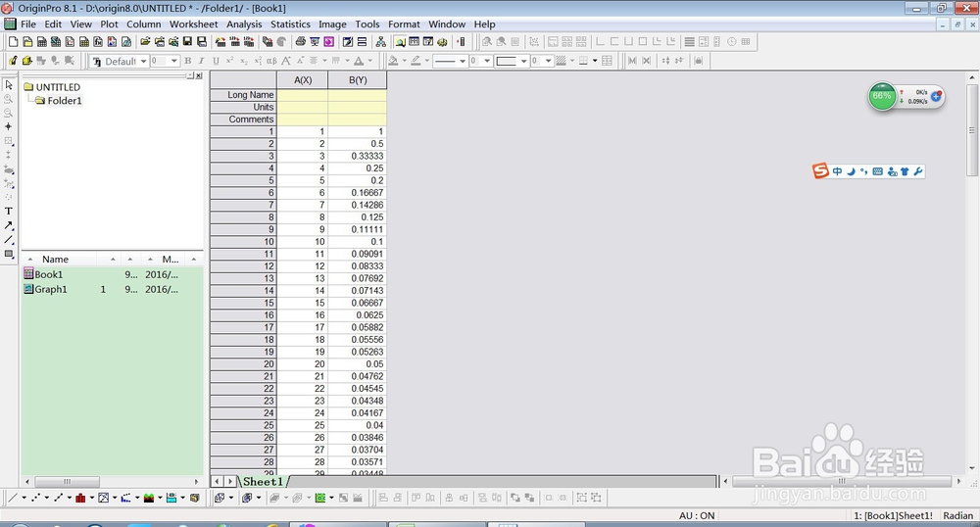
Task: Select Folder1 in Project Explorer
Action: point(65,101)
